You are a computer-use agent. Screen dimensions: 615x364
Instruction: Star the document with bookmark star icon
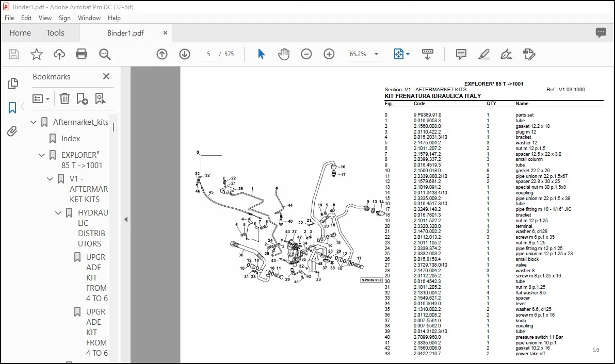[x=37, y=54]
